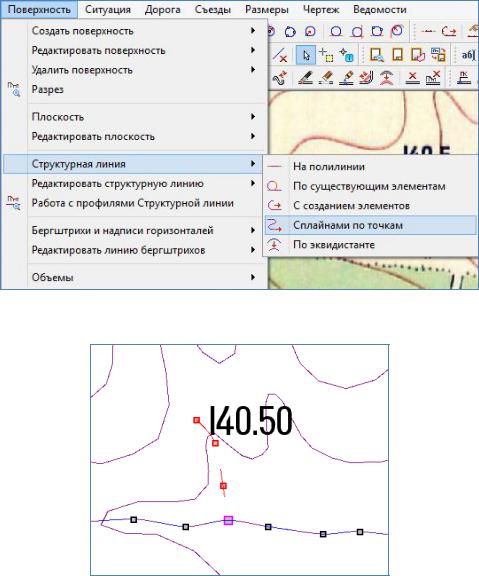This screenshot has width=479, height=576.
Task: Click toolbar curved line with arrow icon
Action: pos(449,32)
